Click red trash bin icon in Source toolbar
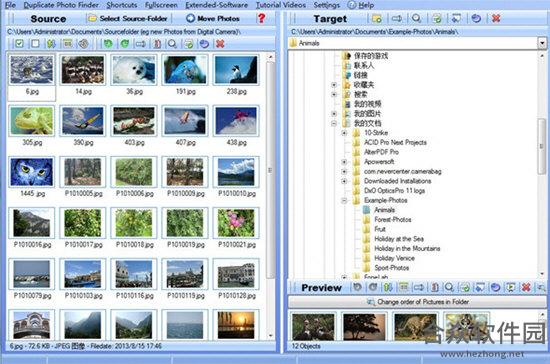Viewport: 550px width, 364px height. coord(157,44)
